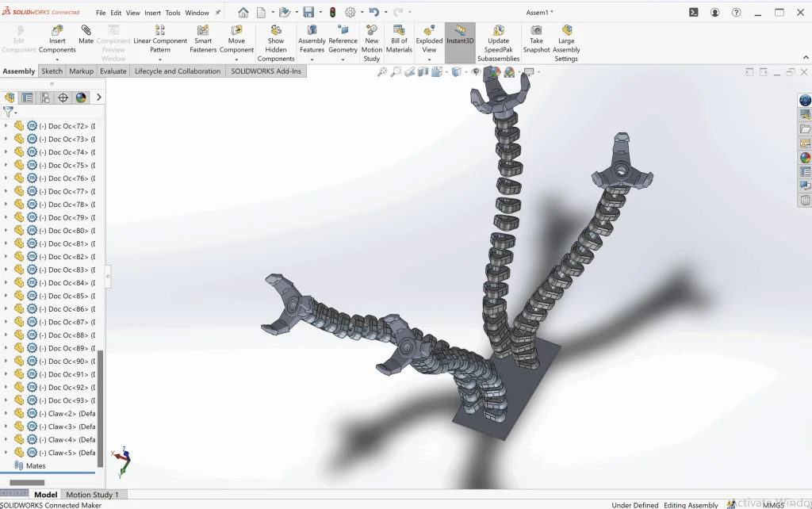This screenshot has height=509, width=812.
Task: Select the Zoom to Fit tool
Action: (x=383, y=71)
